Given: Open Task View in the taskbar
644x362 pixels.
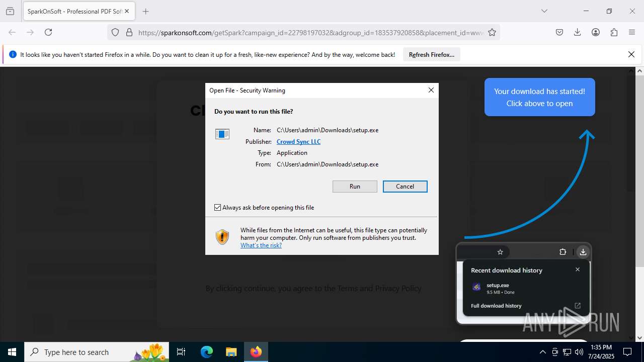Looking at the screenshot, I should click(181, 352).
